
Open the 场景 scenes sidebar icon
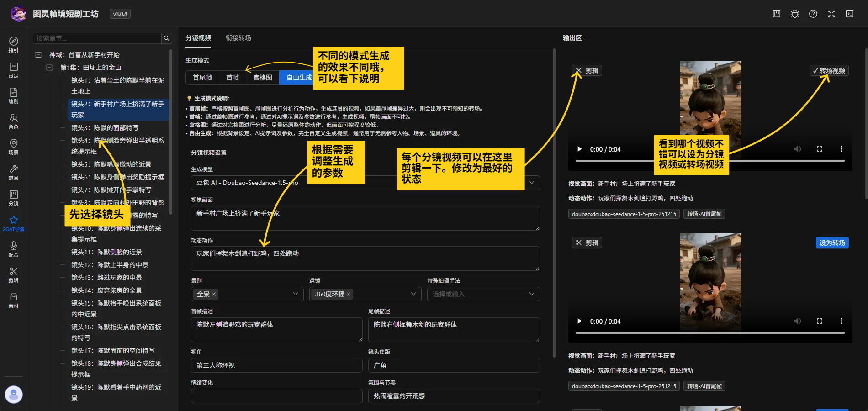click(14, 147)
